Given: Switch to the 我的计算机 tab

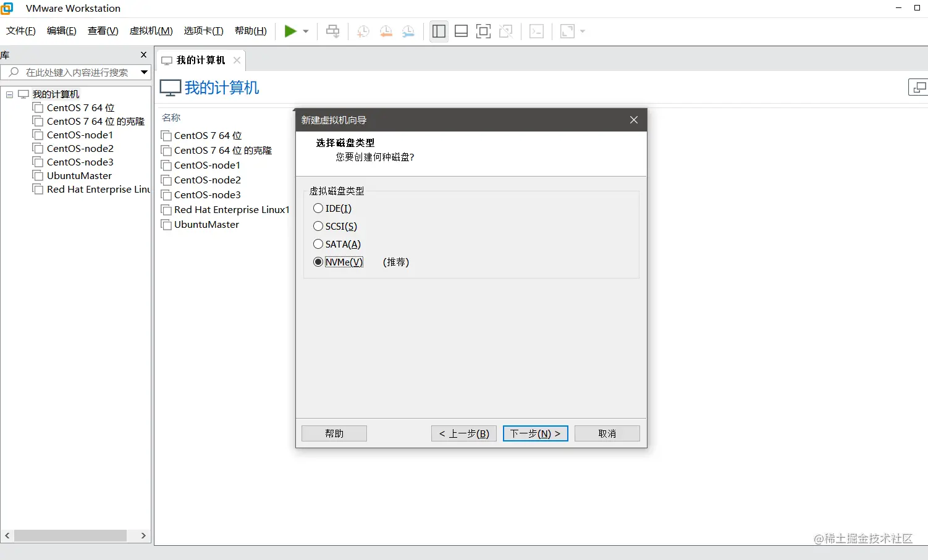Looking at the screenshot, I should 201,60.
